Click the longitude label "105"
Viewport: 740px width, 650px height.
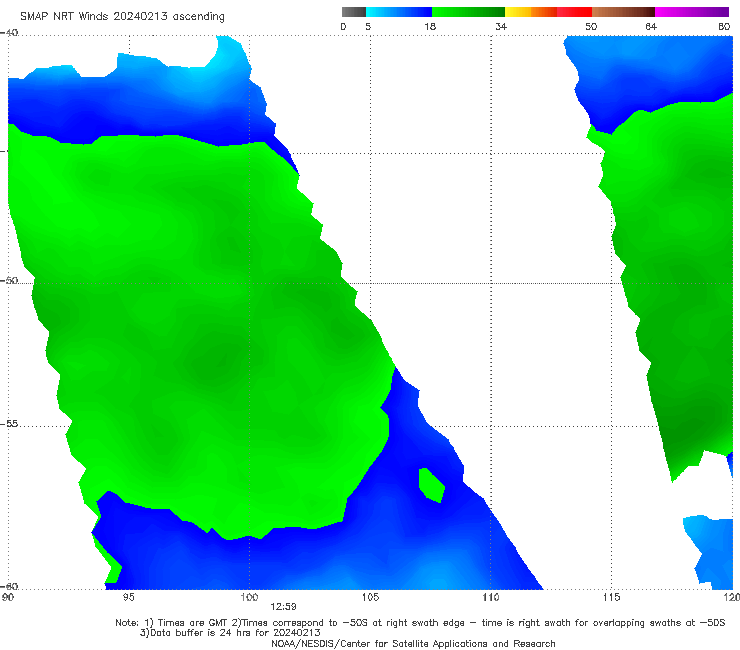pos(370,598)
